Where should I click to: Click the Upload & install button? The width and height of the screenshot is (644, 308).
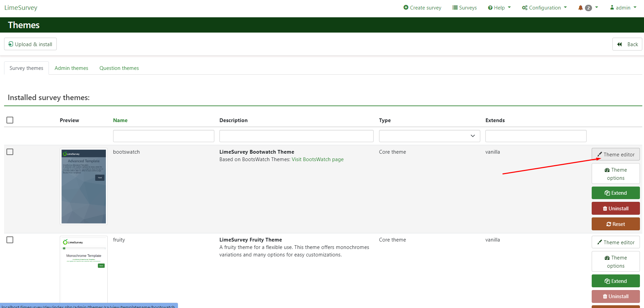(30, 44)
